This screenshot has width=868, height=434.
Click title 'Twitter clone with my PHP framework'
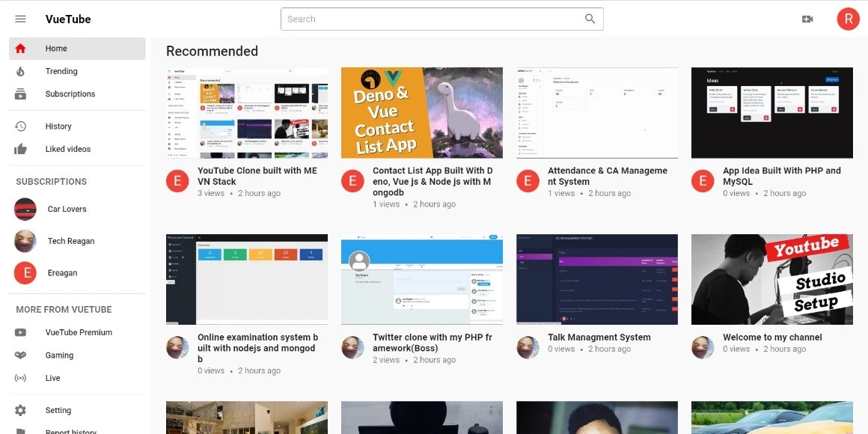tap(433, 343)
